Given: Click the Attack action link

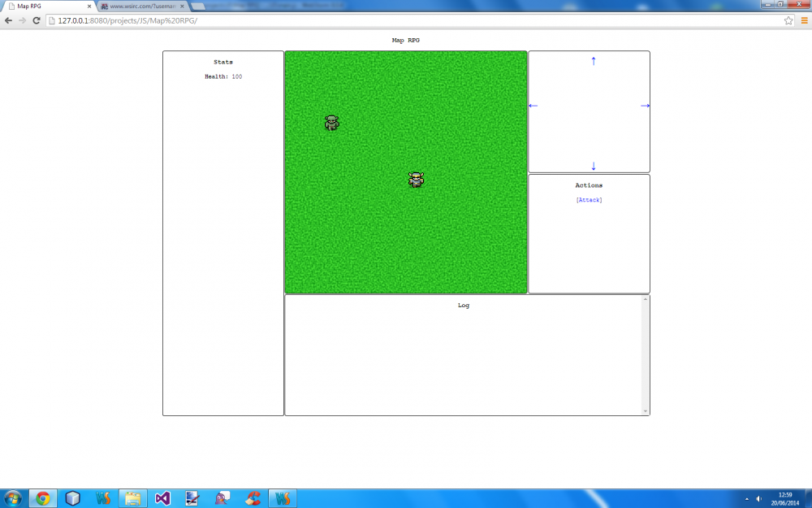Looking at the screenshot, I should 588,199.
